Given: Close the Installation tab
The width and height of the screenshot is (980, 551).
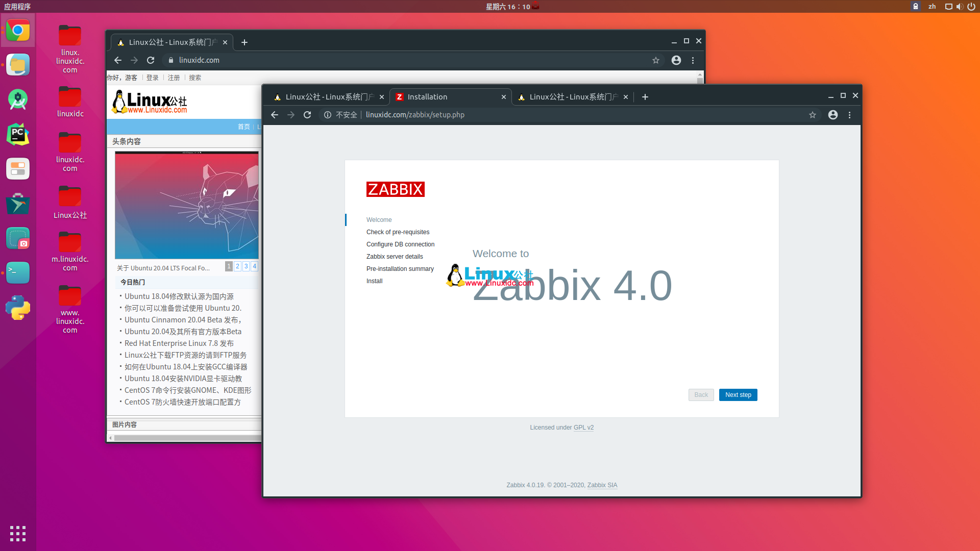Looking at the screenshot, I should click(504, 97).
